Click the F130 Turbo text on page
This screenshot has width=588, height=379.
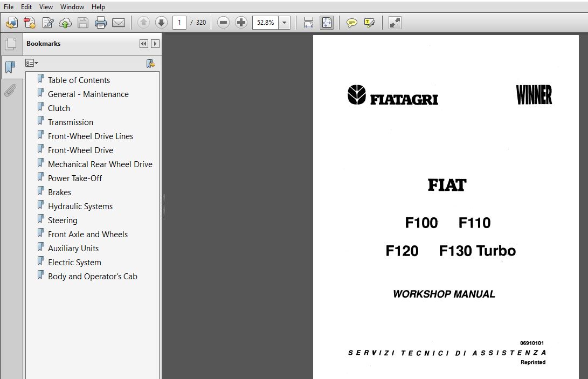point(478,251)
